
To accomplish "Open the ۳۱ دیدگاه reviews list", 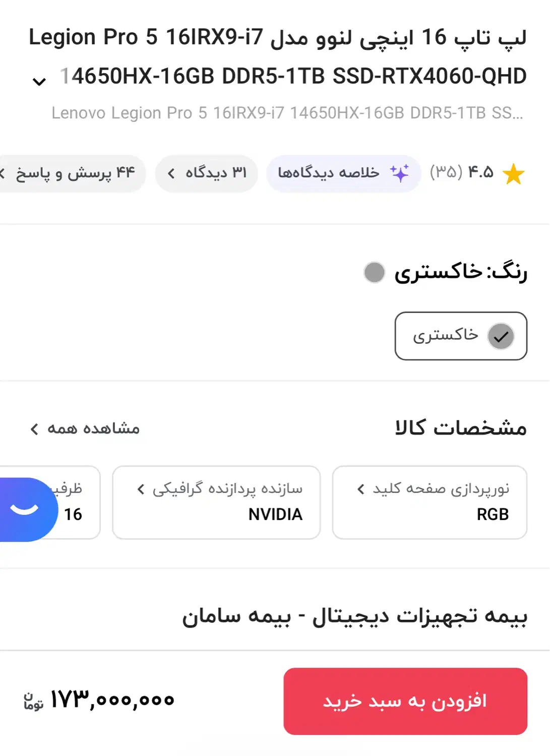I will point(206,173).
